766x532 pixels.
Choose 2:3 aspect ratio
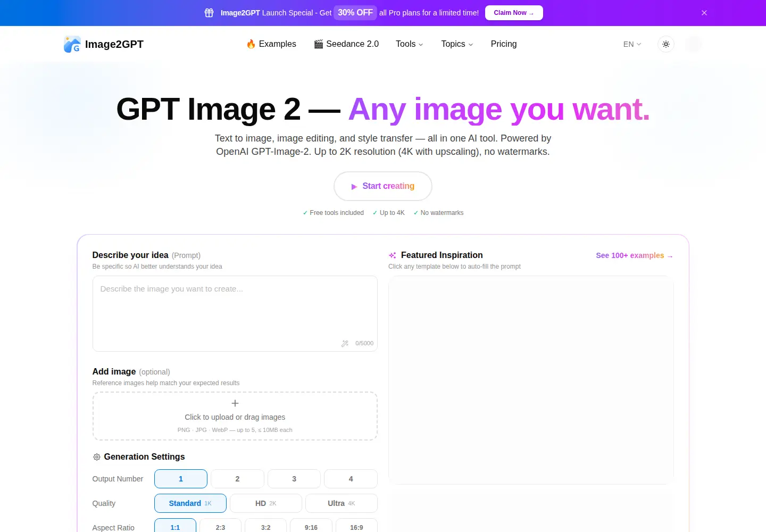pyautogui.click(x=221, y=526)
